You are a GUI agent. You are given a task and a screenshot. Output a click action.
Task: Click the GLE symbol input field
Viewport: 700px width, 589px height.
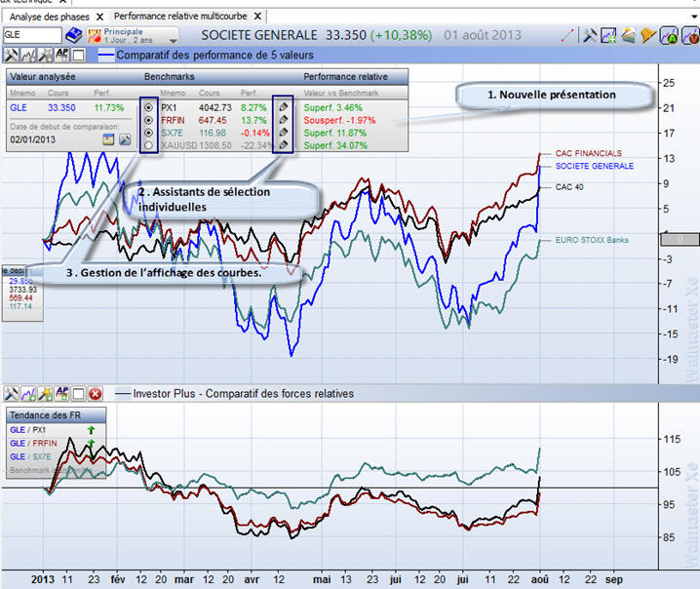(32, 35)
